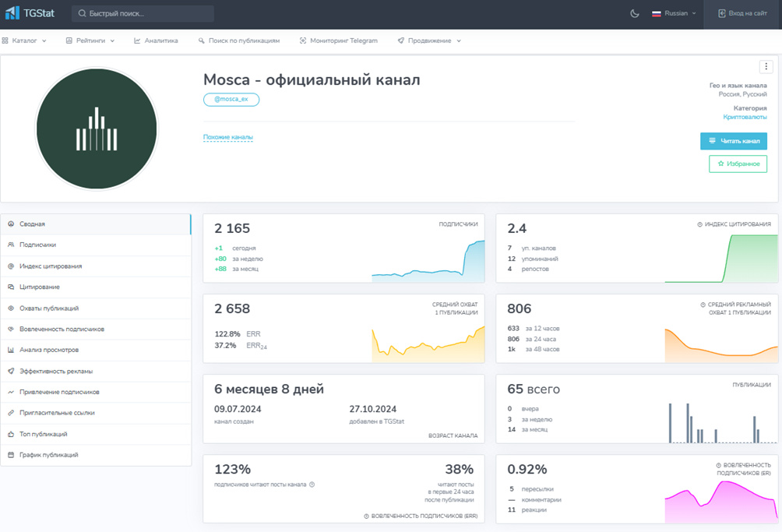
Task: Open Мониторинг Telegram menu item
Action: coord(339,41)
